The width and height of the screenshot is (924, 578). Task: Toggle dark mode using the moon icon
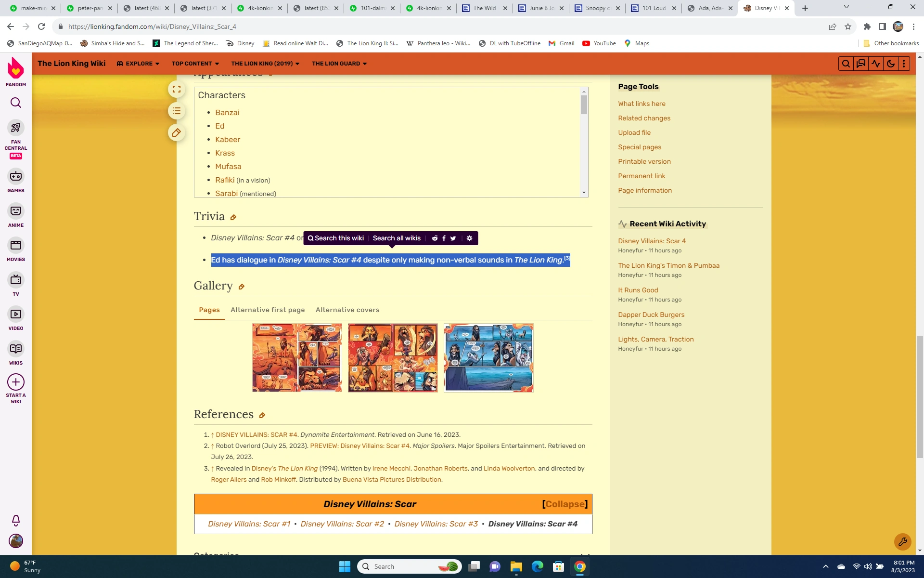coord(891,64)
